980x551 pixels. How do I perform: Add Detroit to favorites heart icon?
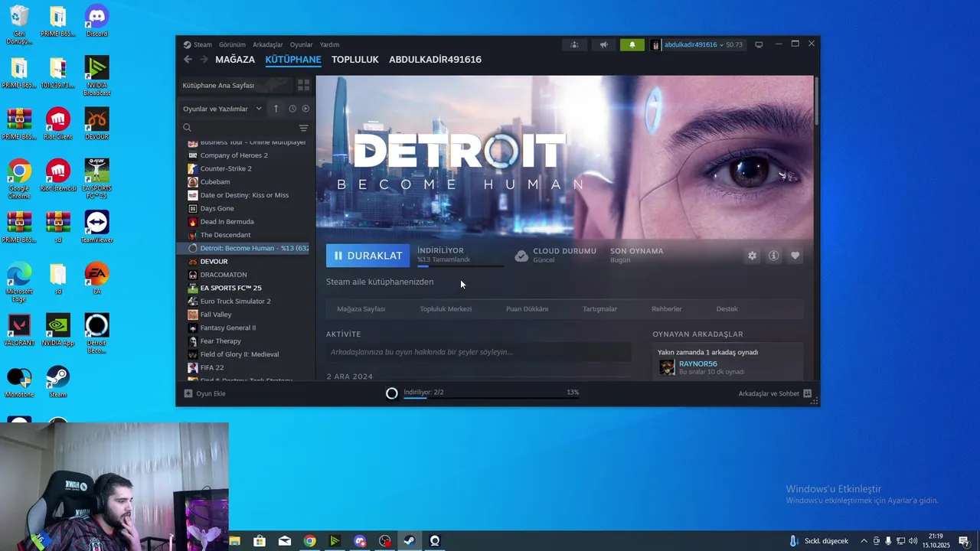[x=795, y=256]
